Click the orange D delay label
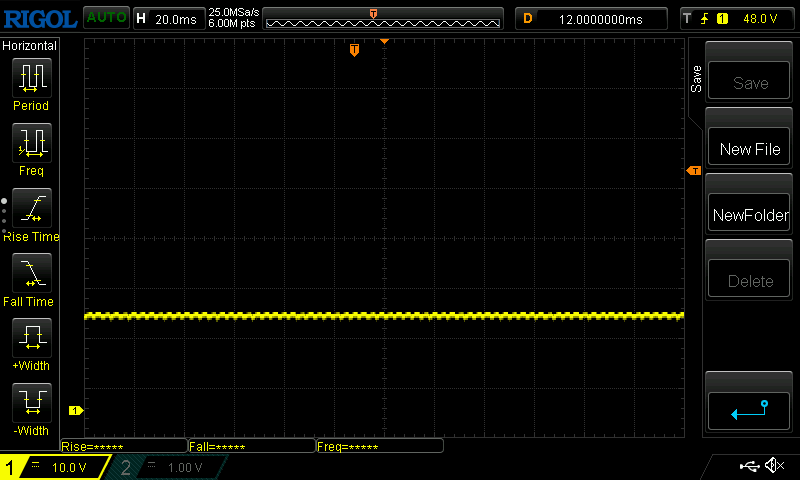Image resolution: width=800 pixels, height=480 pixels. pyautogui.click(x=528, y=19)
